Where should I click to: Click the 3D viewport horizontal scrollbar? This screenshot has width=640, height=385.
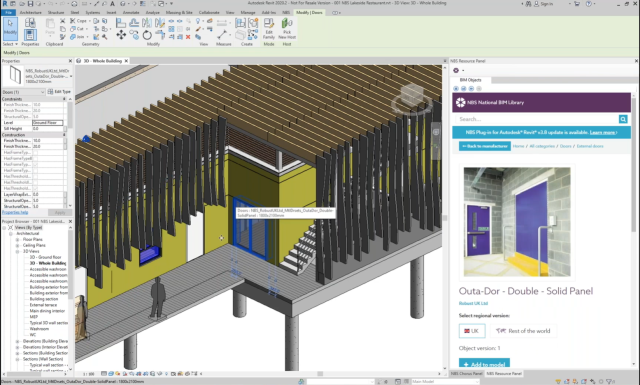[321, 374]
